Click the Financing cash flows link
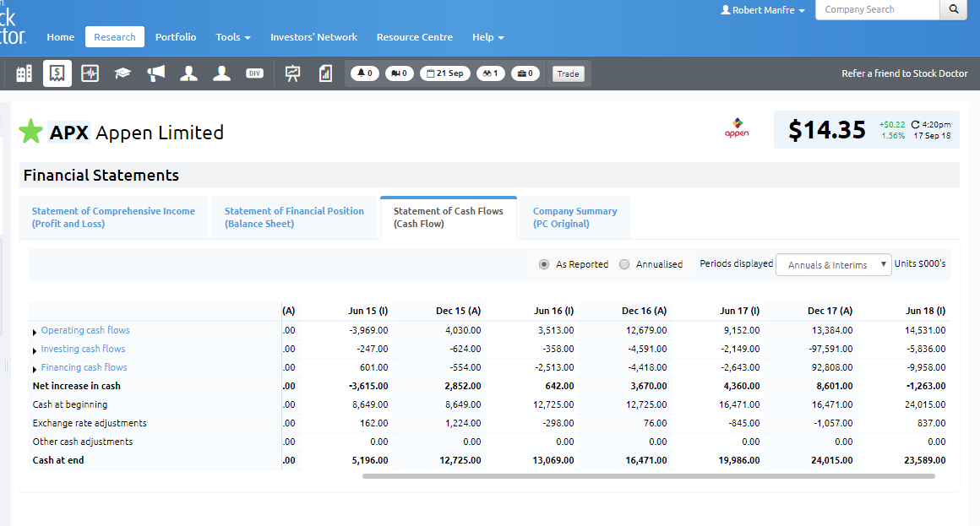 [84, 368]
